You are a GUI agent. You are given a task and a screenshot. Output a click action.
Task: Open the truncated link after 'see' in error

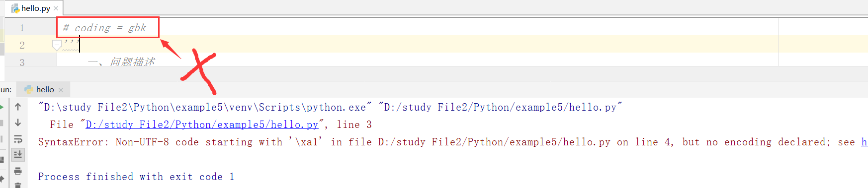(864, 142)
